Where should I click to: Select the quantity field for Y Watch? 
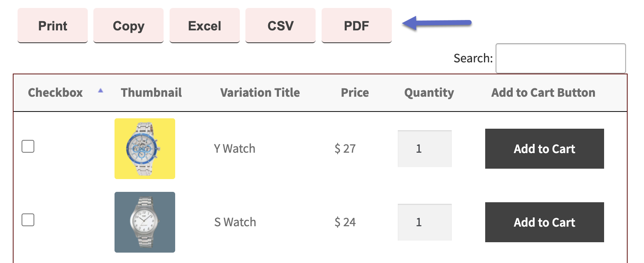[x=424, y=148]
